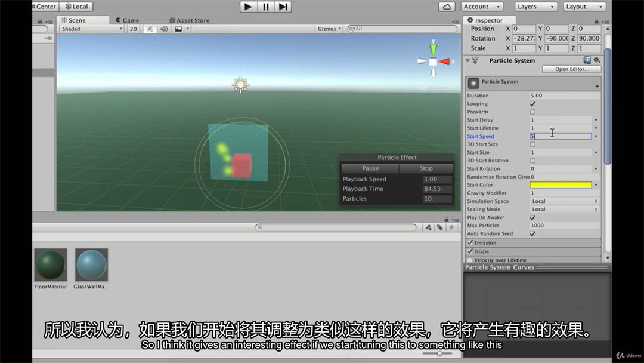Toggle the Looping checkbox
644x363 pixels.
tap(532, 104)
